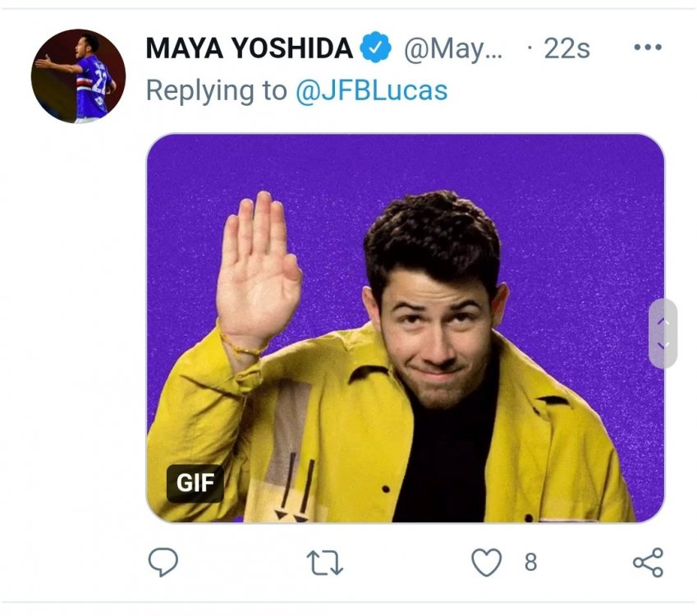697x616 pixels.
Task: Click the up chevron on the scroll handle
Action: (663, 321)
